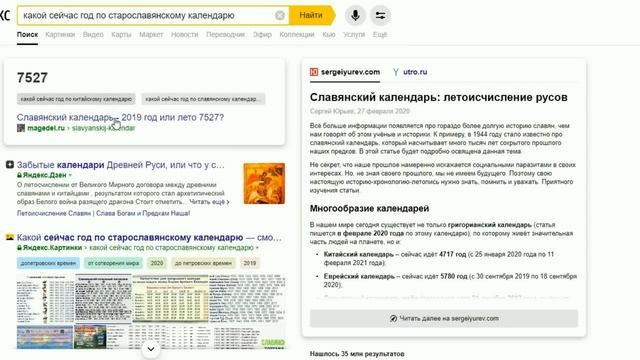The image size is (640, 360).
Task: Click the Yandex Zen result favicon
Action: click(x=10, y=164)
